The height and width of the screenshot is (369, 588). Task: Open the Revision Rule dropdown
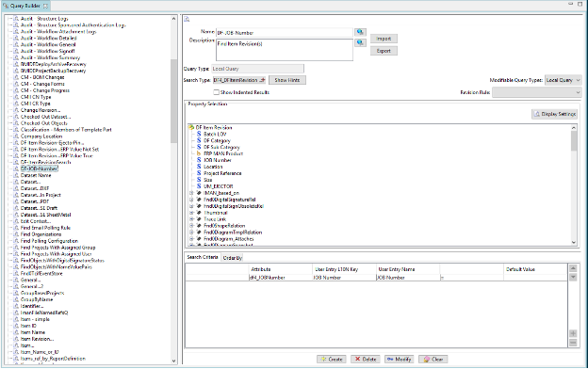tap(536, 92)
